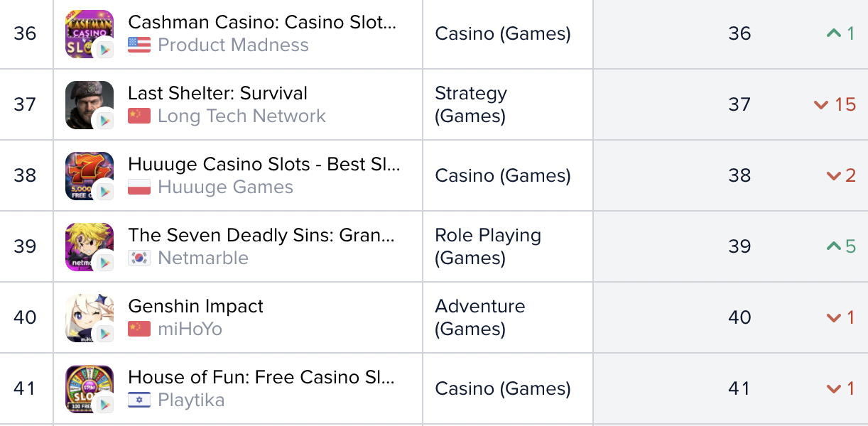Open the Genshin Impact app icon
This screenshot has width=868, height=426.
click(89, 318)
